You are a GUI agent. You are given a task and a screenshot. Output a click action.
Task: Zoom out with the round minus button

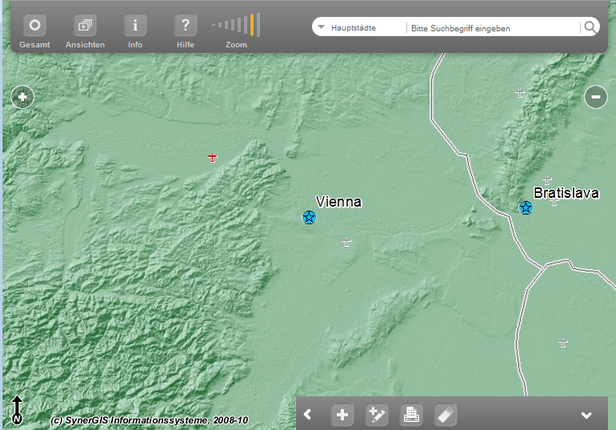pos(596,97)
